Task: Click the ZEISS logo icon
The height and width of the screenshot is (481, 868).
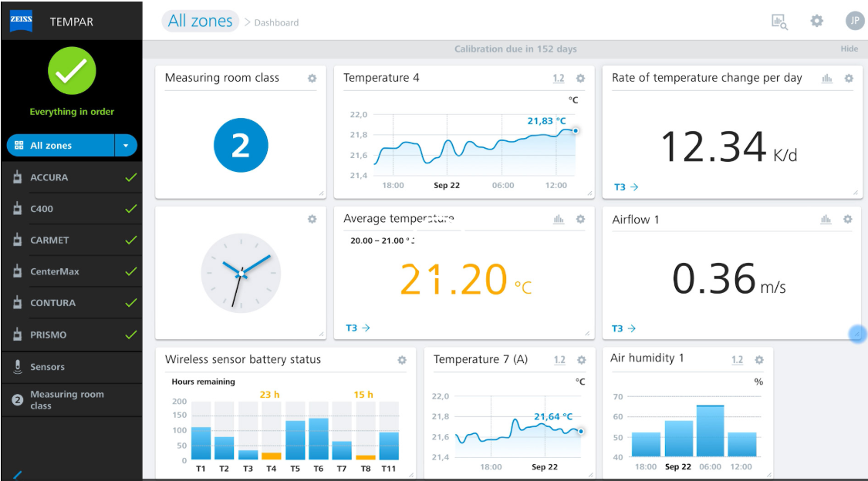Action: [21, 21]
